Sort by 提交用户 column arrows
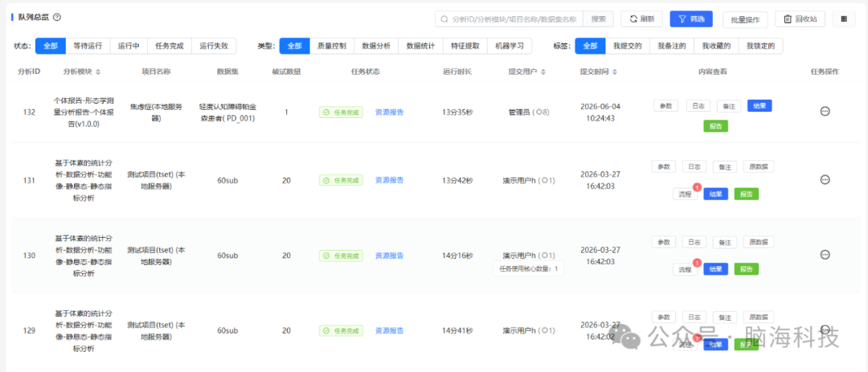The image size is (868, 372). click(x=543, y=72)
